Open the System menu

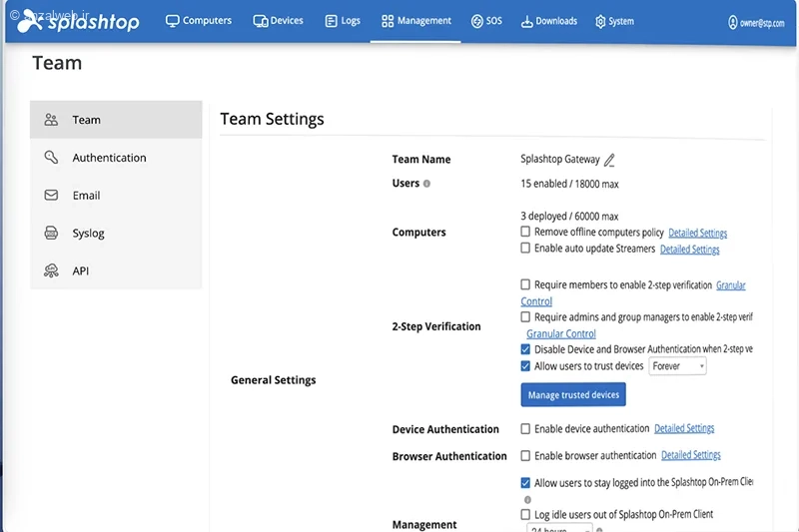614,21
